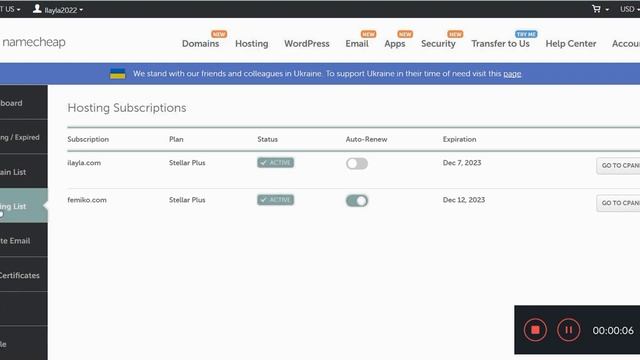Click the Active status badge for ilayla.com
The height and width of the screenshot is (360, 640).
click(276, 163)
